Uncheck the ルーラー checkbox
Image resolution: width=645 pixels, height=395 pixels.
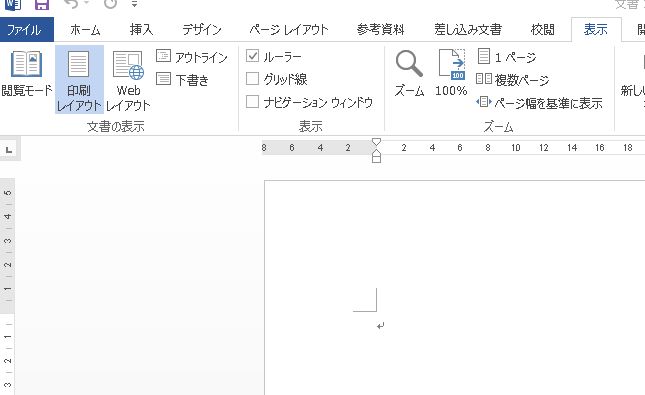[x=252, y=56]
